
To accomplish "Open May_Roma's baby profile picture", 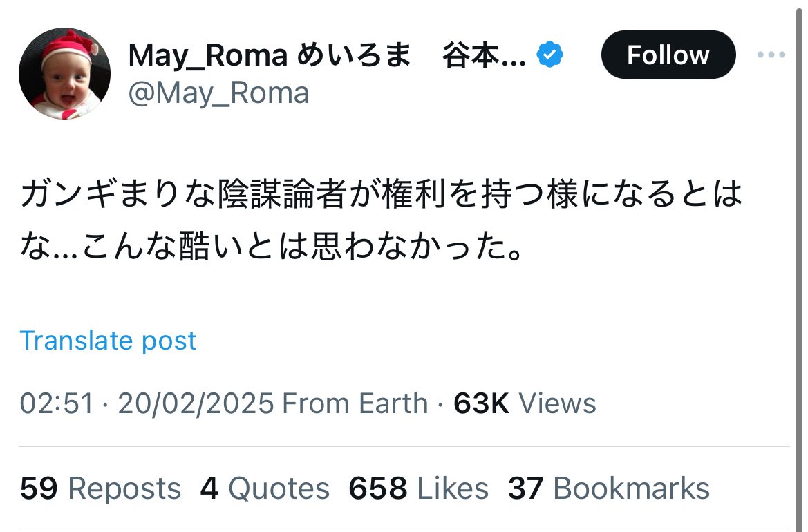I will click(x=64, y=73).
